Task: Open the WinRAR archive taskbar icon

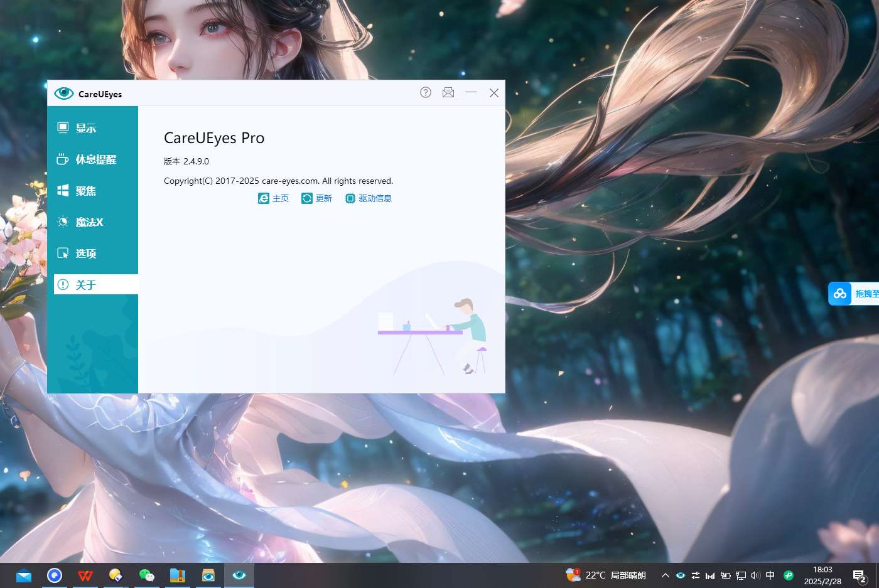Action: point(178,575)
